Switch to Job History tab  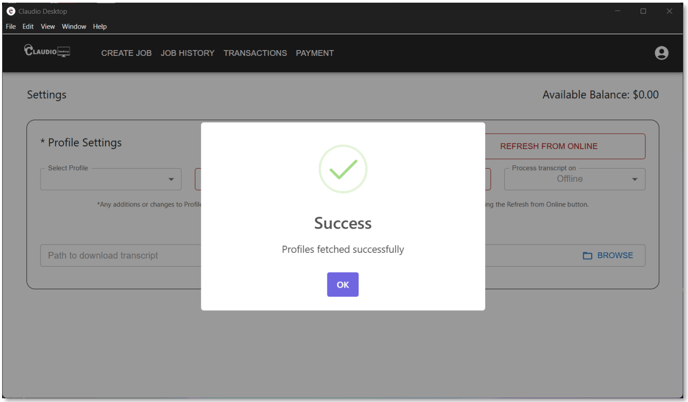click(187, 53)
